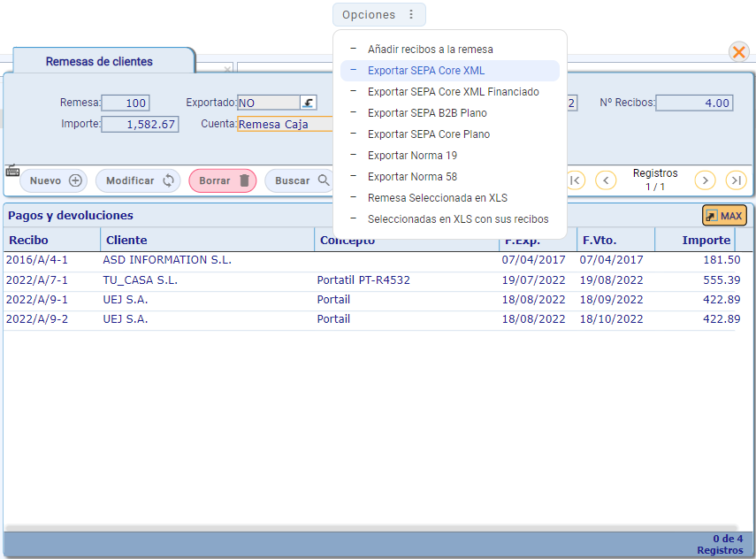Click Exportar SEPA B2B Plano
The width and height of the screenshot is (756, 559).
coord(427,113)
